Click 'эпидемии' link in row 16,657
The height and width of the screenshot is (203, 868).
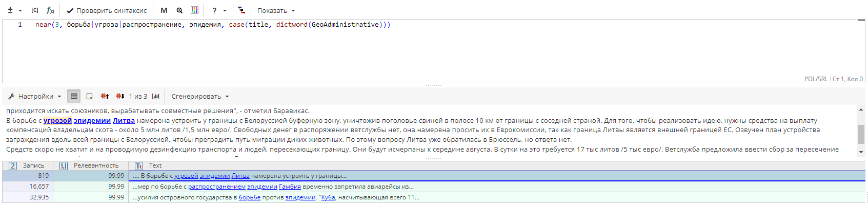(262, 187)
